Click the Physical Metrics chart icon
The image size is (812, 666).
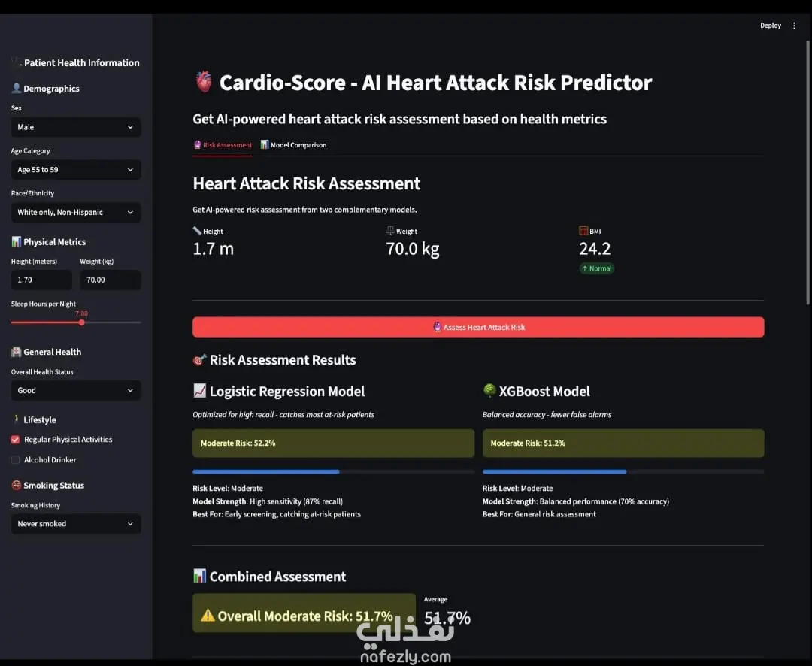[x=16, y=241]
